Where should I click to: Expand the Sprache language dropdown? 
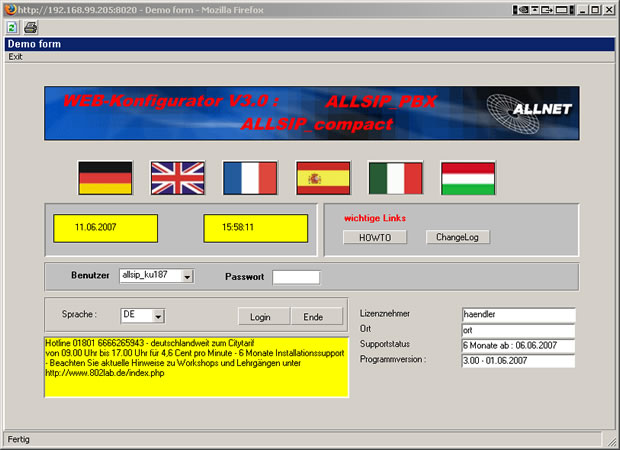tap(158, 316)
